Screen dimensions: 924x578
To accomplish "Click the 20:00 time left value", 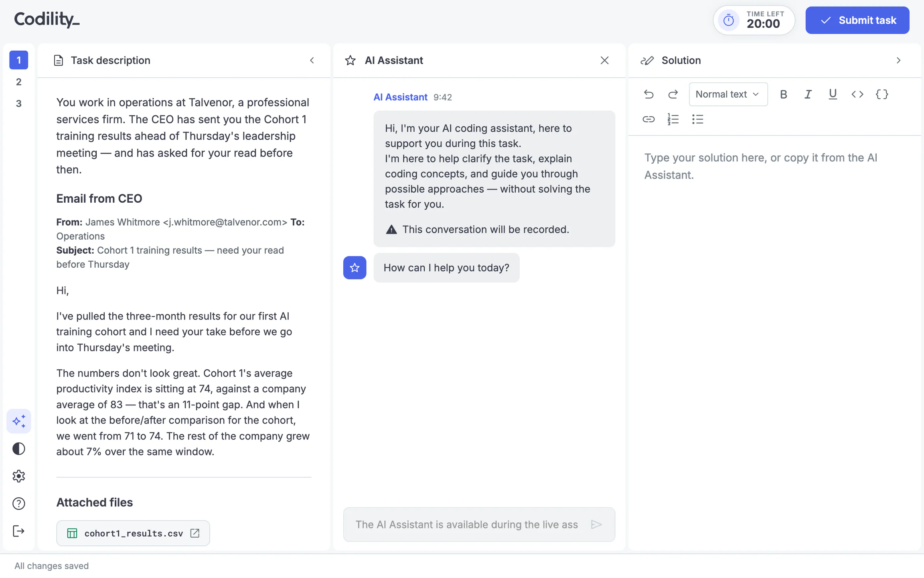I will click(763, 24).
